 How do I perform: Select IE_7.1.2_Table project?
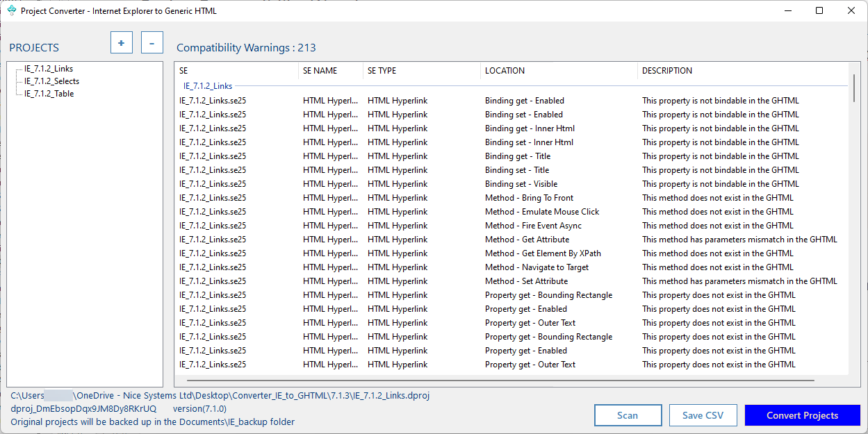[x=49, y=94]
